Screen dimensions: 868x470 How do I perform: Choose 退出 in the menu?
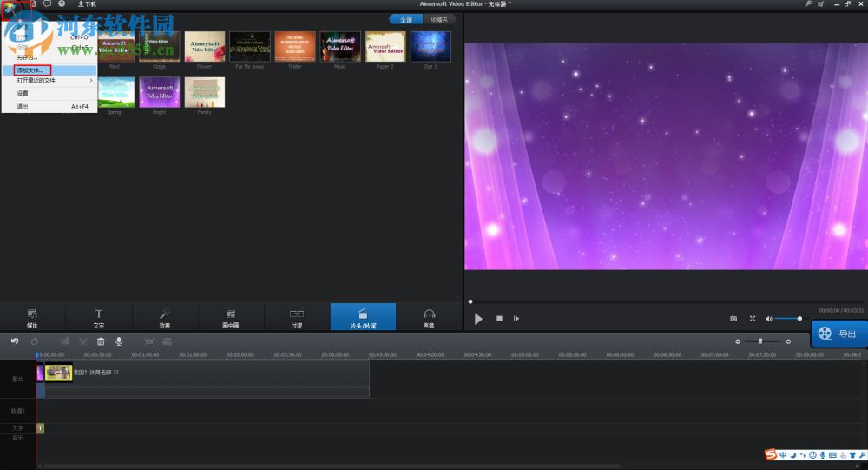pos(49,106)
